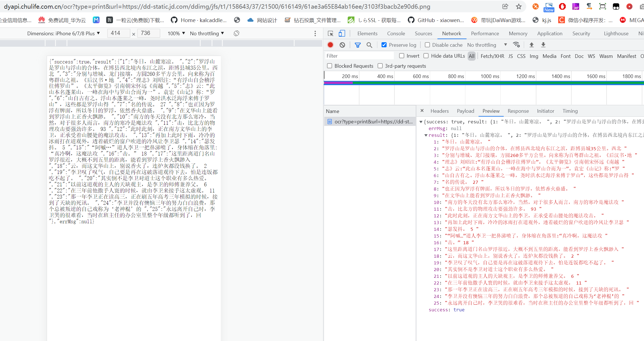The width and height of the screenshot is (644, 341).
Task: Open network panel No throttling dropdown
Action: (x=487, y=45)
